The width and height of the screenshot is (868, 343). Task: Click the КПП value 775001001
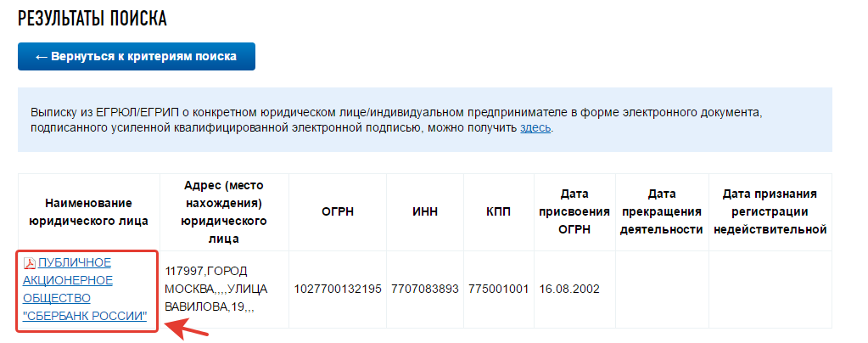pos(500,289)
